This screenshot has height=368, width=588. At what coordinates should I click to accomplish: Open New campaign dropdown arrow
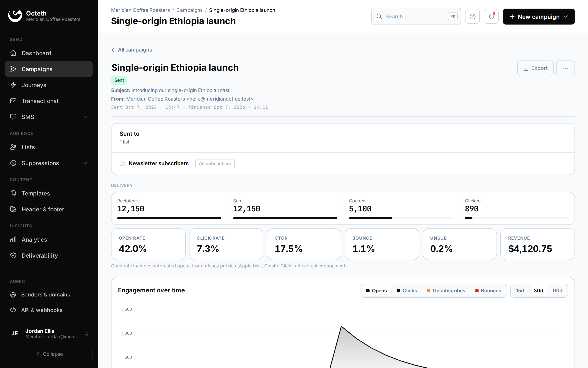pyautogui.click(x=566, y=17)
